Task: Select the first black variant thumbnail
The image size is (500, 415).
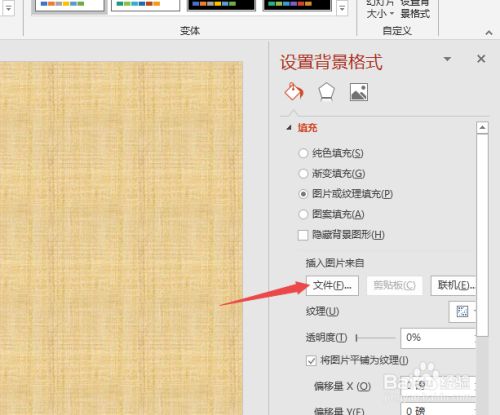Action: click(221, 5)
